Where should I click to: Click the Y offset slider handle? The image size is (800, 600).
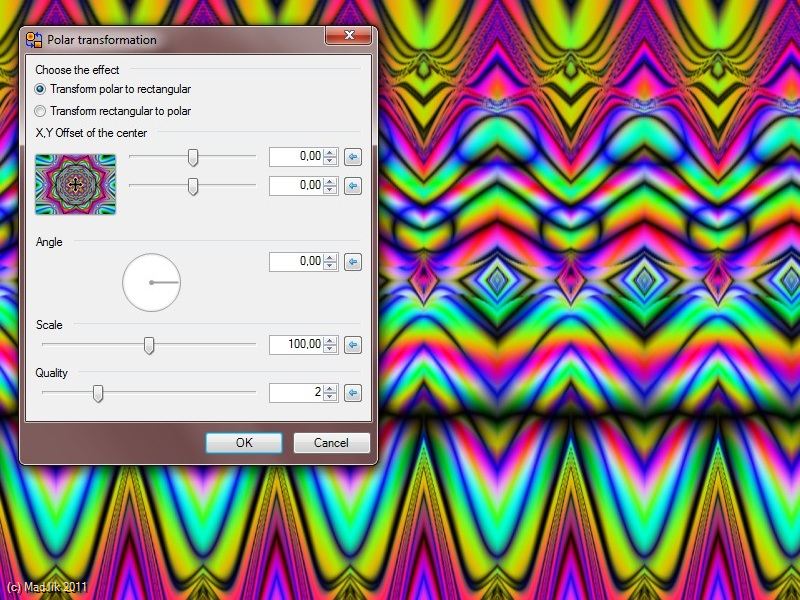(x=193, y=187)
